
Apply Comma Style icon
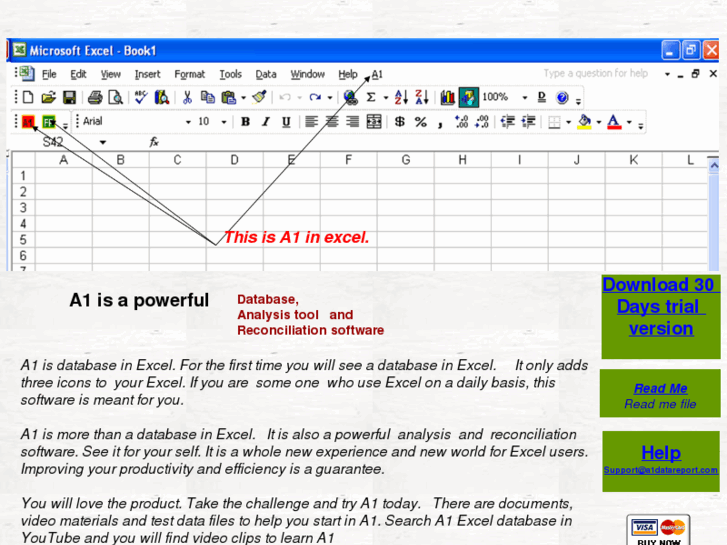click(x=440, y=123)
